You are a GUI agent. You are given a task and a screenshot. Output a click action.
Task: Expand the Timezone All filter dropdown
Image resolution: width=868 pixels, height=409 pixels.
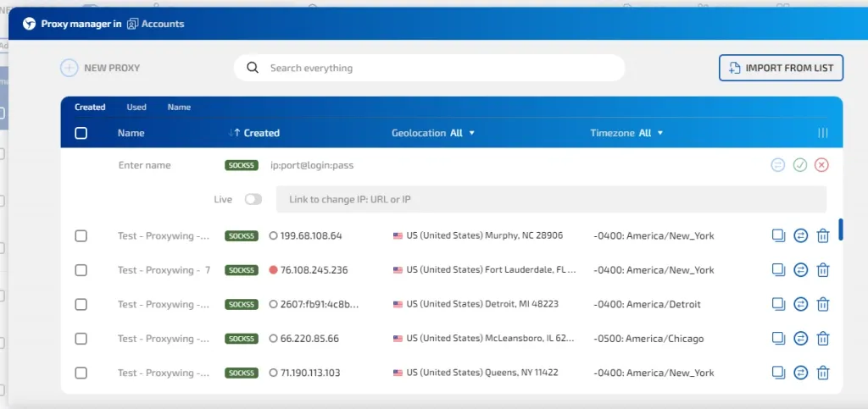point(626,133)
